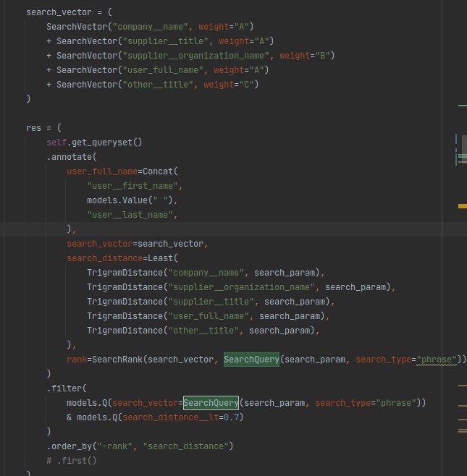Viewport: 467px width, 476px height.
Task: Click the search_distance keyword before Least
Action: click(x=104, y=258)
